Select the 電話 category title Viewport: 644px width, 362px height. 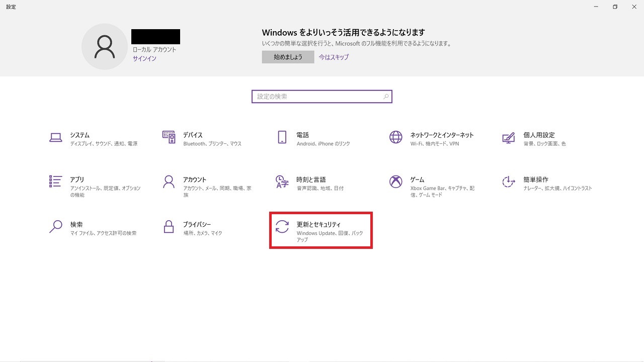point(302,135)
